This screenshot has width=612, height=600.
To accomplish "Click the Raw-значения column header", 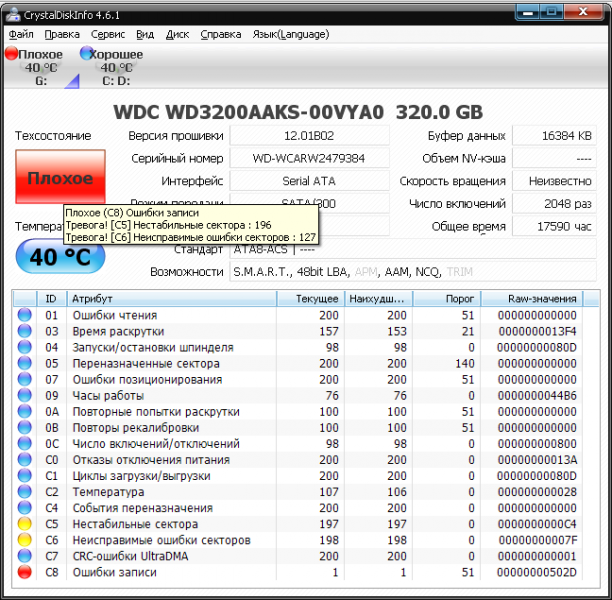I will coord(532,299).
